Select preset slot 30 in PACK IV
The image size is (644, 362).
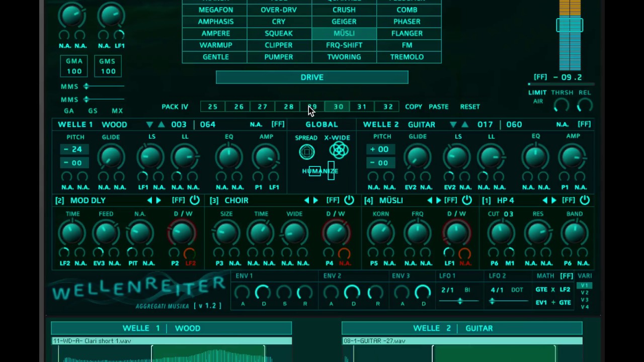click(x=338, y=107)
